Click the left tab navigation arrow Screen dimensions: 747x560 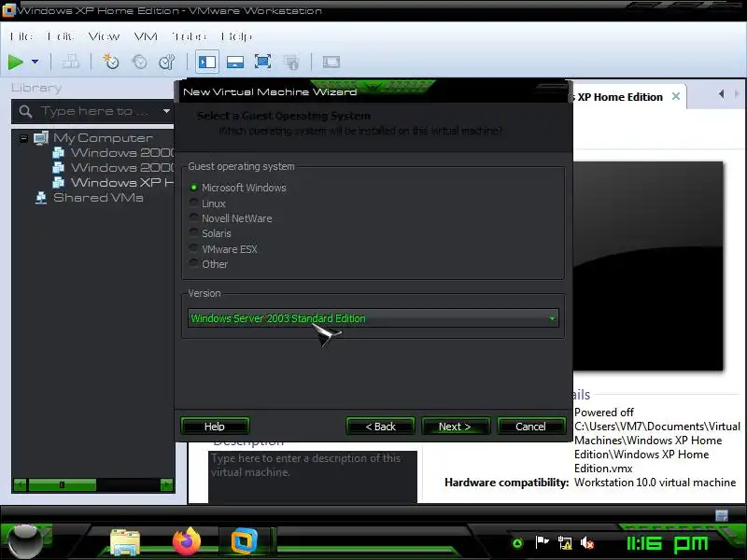click(721, 94)
